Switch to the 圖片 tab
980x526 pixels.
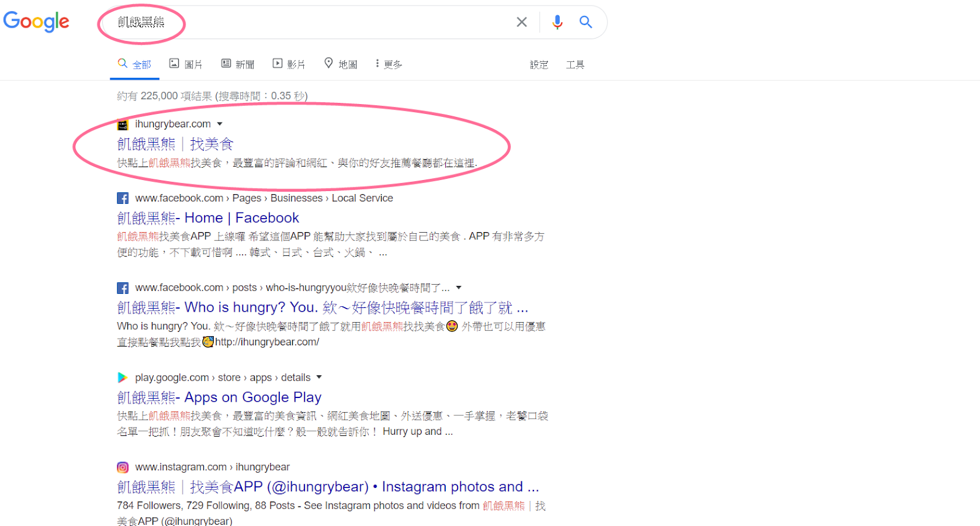click(x=186, y=64)
